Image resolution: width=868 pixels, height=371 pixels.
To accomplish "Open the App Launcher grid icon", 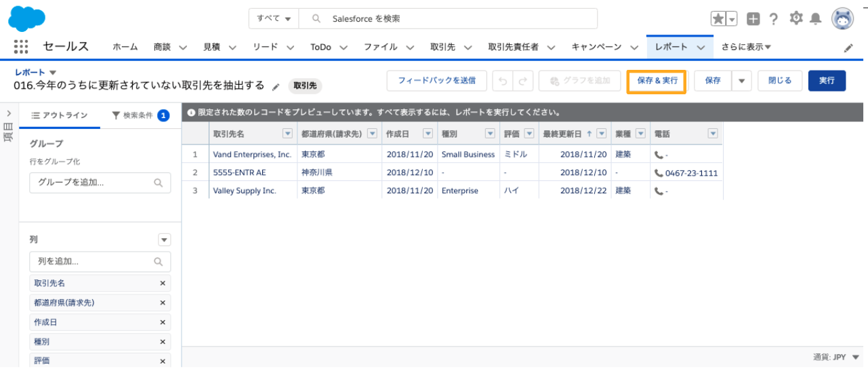I will [x=21, y=47].
